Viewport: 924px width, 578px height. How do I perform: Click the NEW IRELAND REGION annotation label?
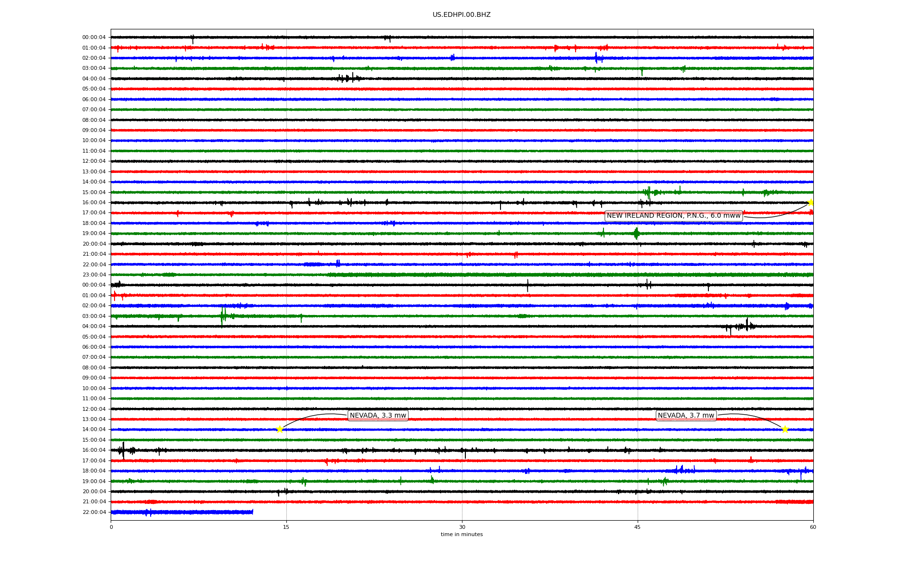click(673, 216)
